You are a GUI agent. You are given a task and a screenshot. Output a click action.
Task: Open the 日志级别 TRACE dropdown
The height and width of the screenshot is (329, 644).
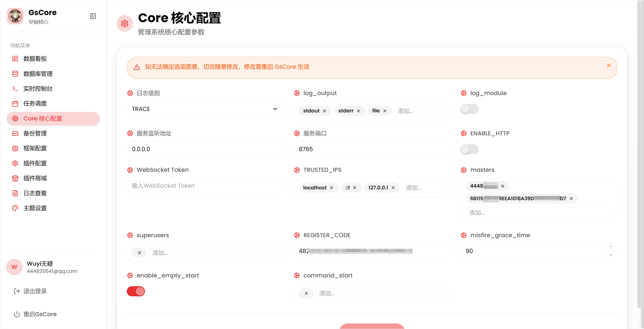pos(205,109)
